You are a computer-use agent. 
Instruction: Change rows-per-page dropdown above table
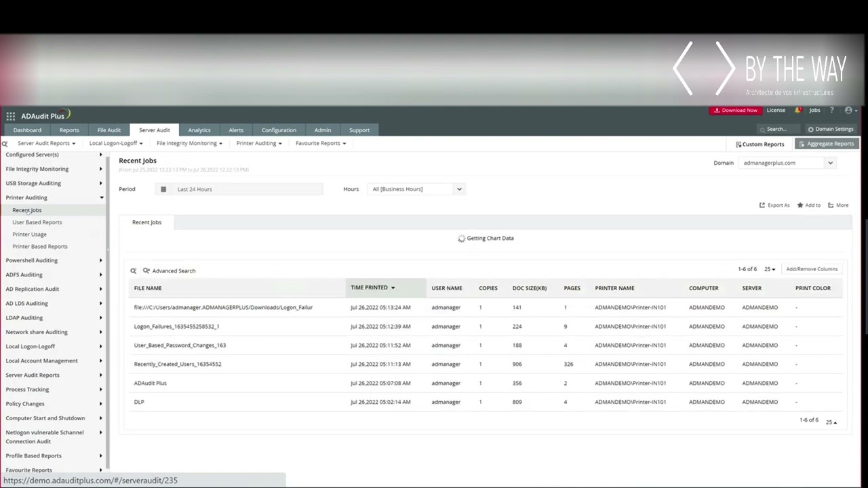(770, 269)
